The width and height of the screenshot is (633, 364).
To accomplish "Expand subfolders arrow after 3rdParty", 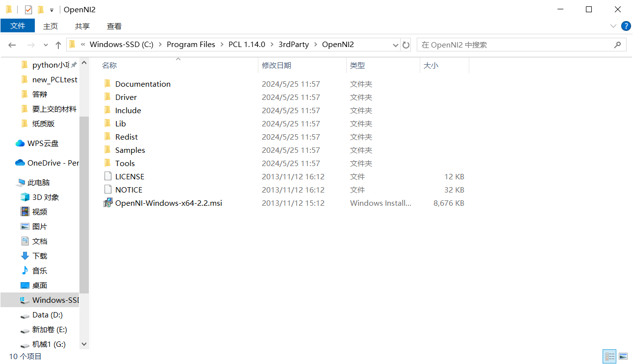I will click(x=315, y=45).
